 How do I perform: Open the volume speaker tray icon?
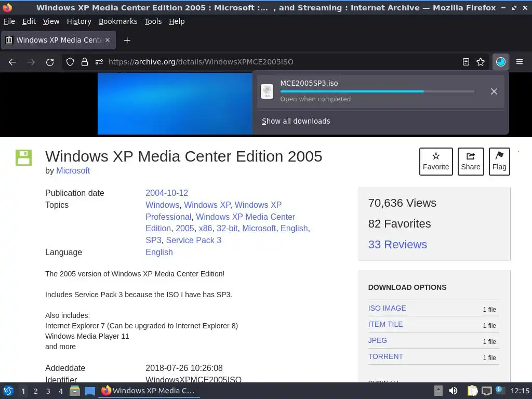click(x=453, y=391)
